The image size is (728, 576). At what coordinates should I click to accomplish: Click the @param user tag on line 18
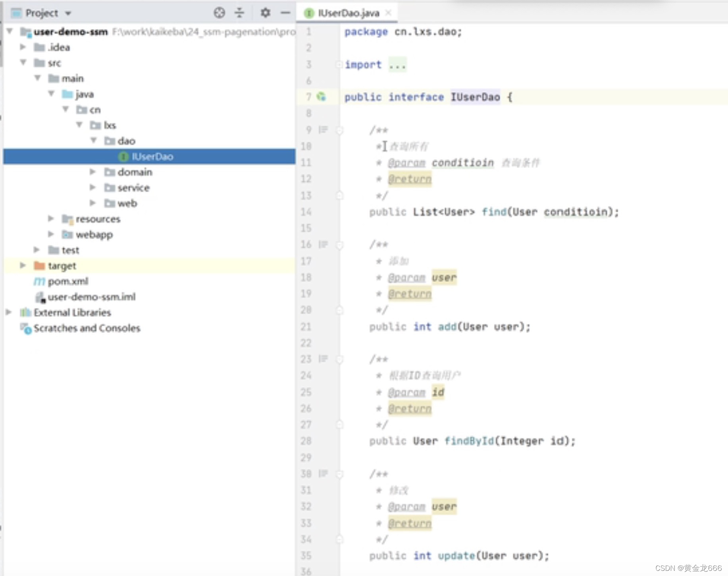pyautogui.click(x=422, y=277)
